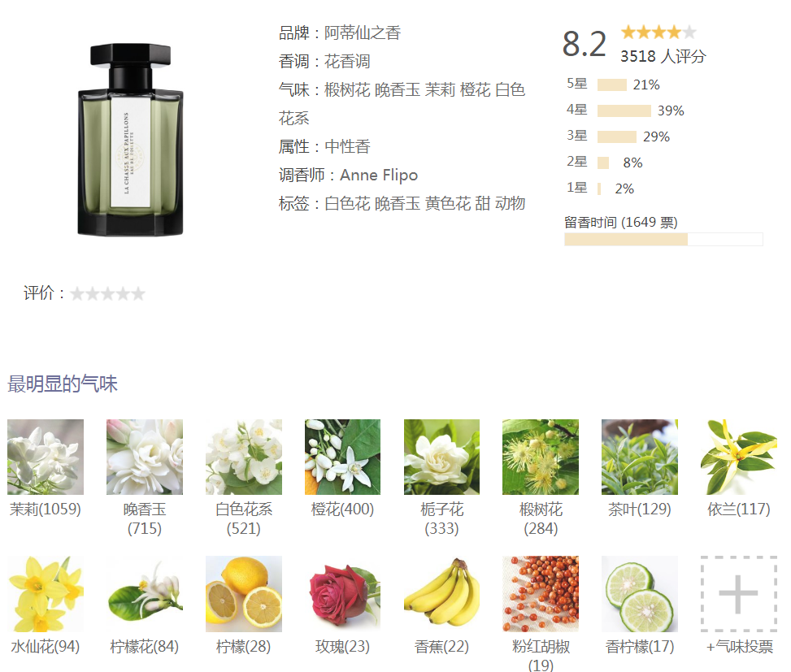Screen dimensions: 791x672
Task: Select the 晚香玉 tuberose scent image
Action: (x=144, y=457)
